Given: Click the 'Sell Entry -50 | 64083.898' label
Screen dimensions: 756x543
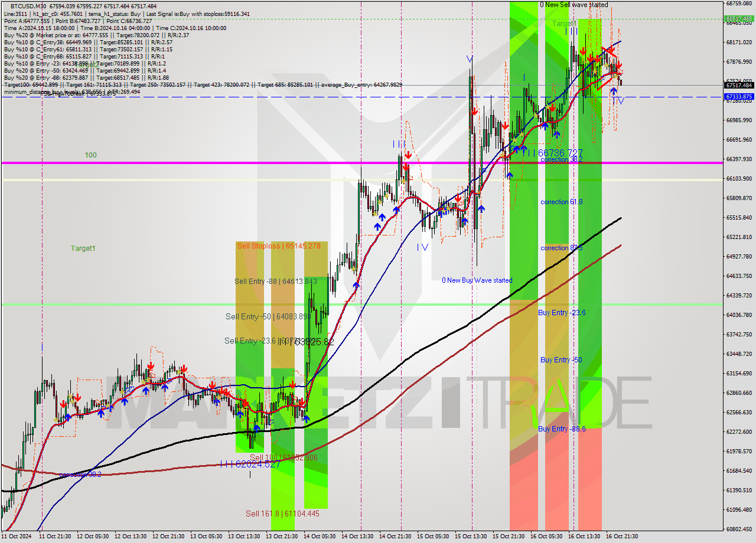Looking at the screenshot, I should coord(268,317).
